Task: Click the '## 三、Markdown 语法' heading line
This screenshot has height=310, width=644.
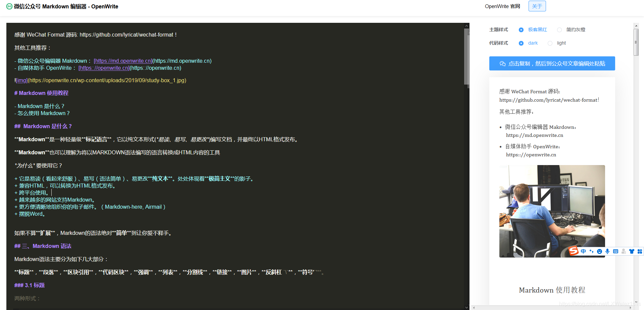Action: click(x=43, y=246)
